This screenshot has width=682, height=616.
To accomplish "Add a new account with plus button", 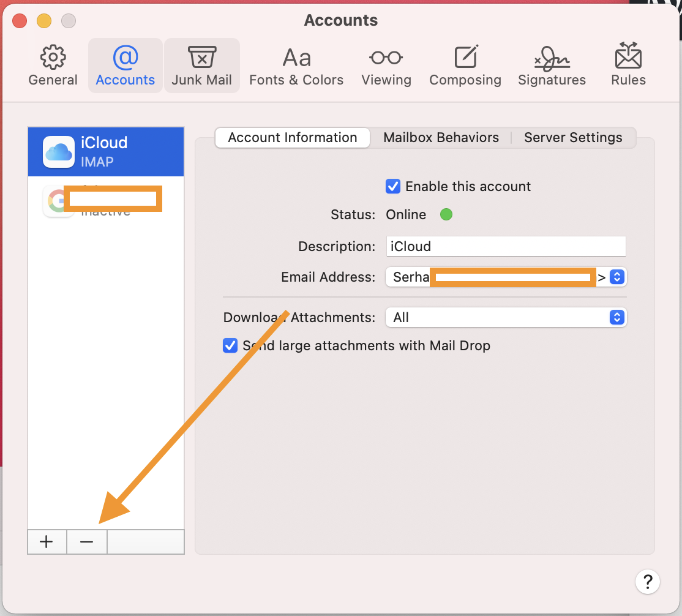I will pos(47,542).
